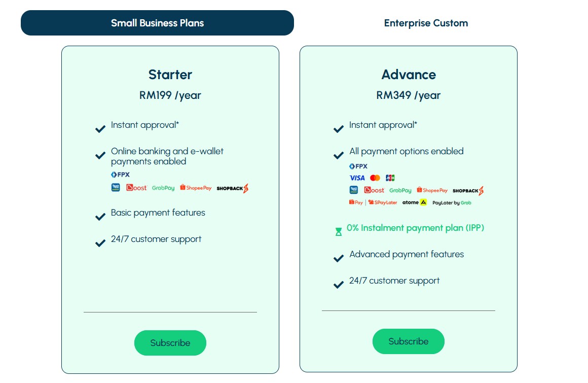Click the GrabPay logo in the Advance plan
Screen dimensions: 588x383
click(400, 191)
